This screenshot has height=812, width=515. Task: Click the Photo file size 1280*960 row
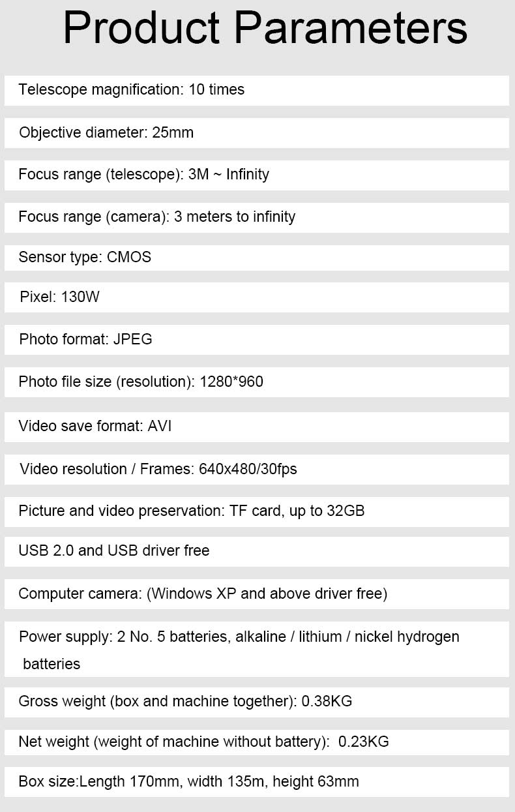tap(257, 382)
